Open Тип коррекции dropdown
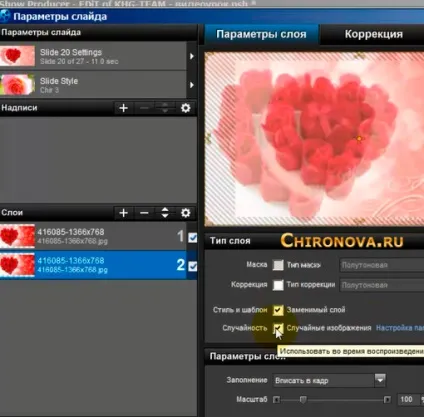This screenshot has height=417, width=424. point(382,285)
